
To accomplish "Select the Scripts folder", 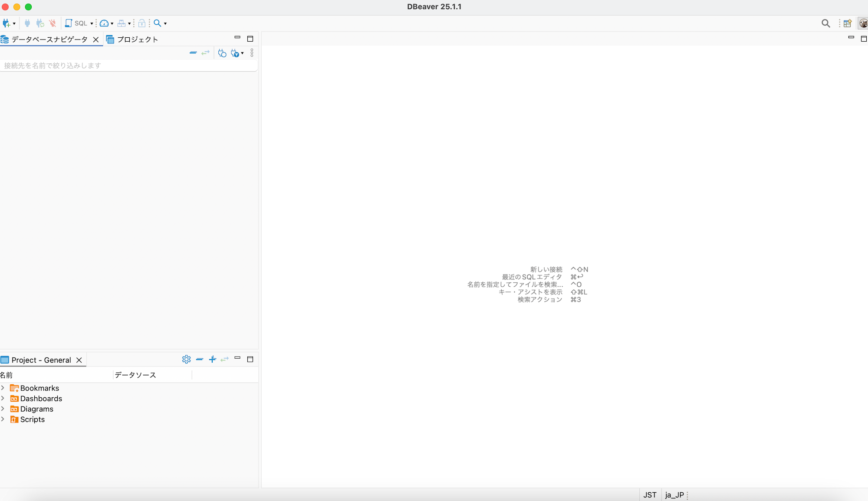I will (x=27, y=419).
